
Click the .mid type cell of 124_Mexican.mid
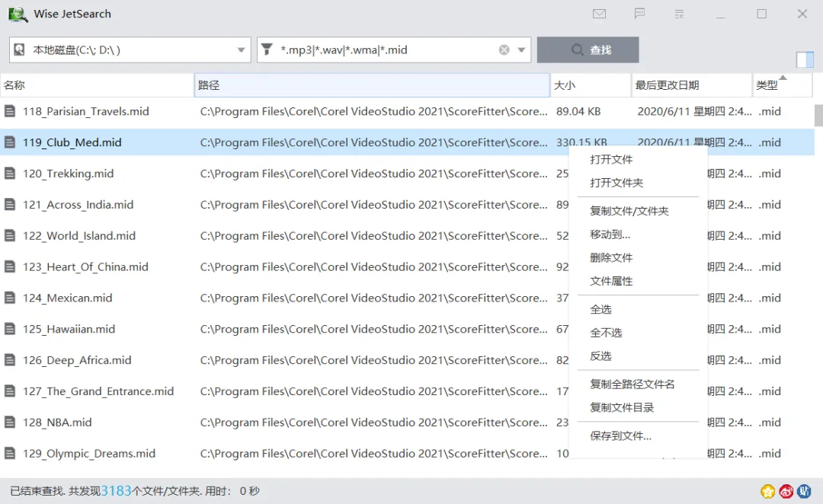click(770, 298)
